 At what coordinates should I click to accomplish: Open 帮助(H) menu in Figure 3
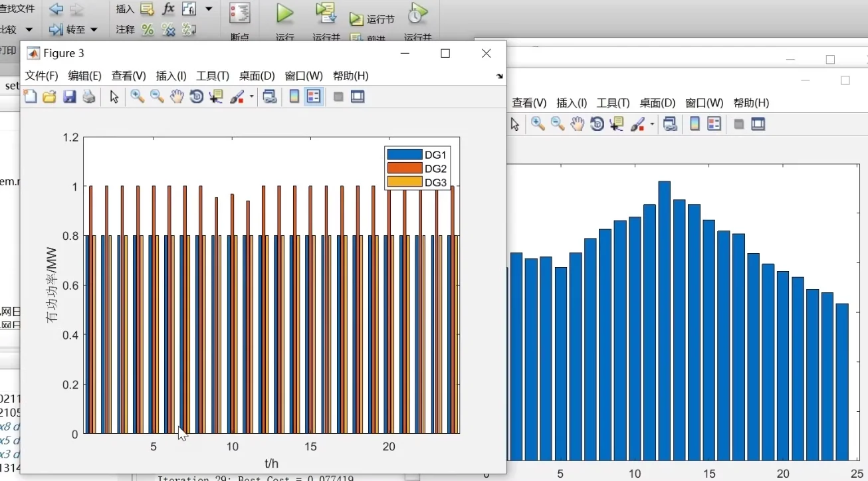point(351,76)
